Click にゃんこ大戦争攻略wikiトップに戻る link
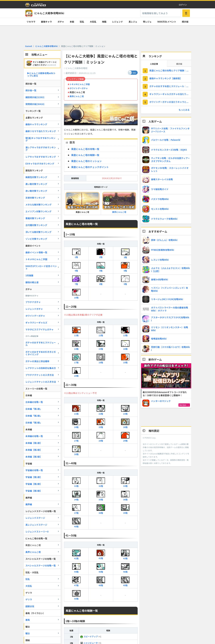The width and height of the screenshot is (215, 644). pyautogui.click(x=41, y=75)
